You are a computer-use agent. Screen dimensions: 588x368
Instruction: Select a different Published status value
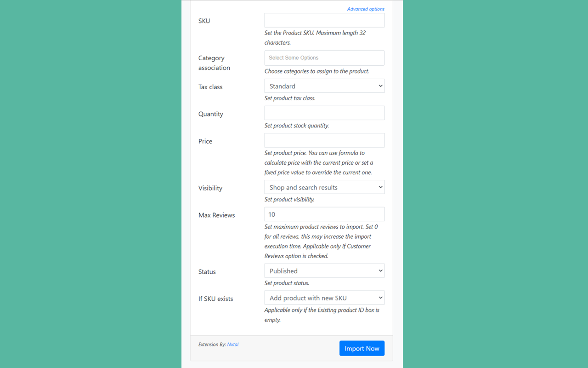coord(324,270)
